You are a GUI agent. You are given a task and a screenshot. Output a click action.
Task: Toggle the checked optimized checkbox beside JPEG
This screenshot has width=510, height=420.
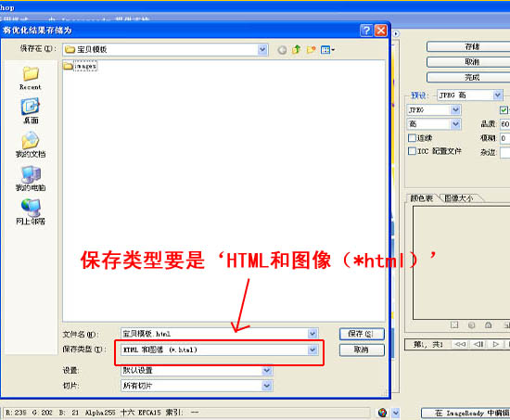[x=504, y=110]
